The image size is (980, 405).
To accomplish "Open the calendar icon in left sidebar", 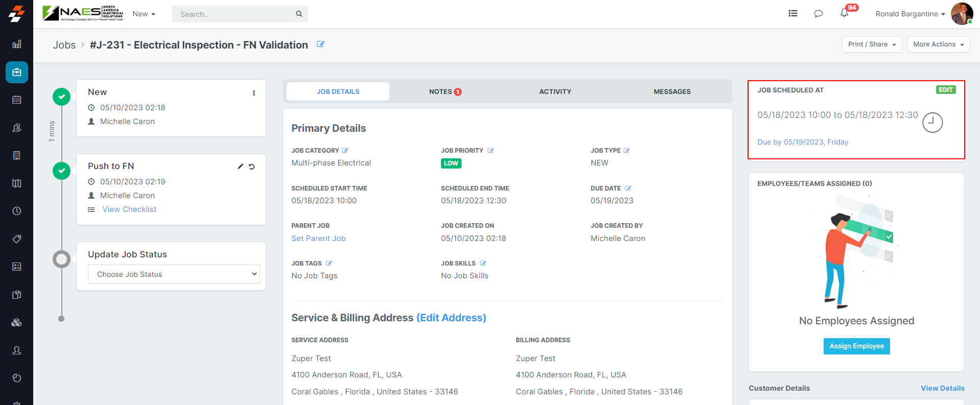I will pos(17,100).
